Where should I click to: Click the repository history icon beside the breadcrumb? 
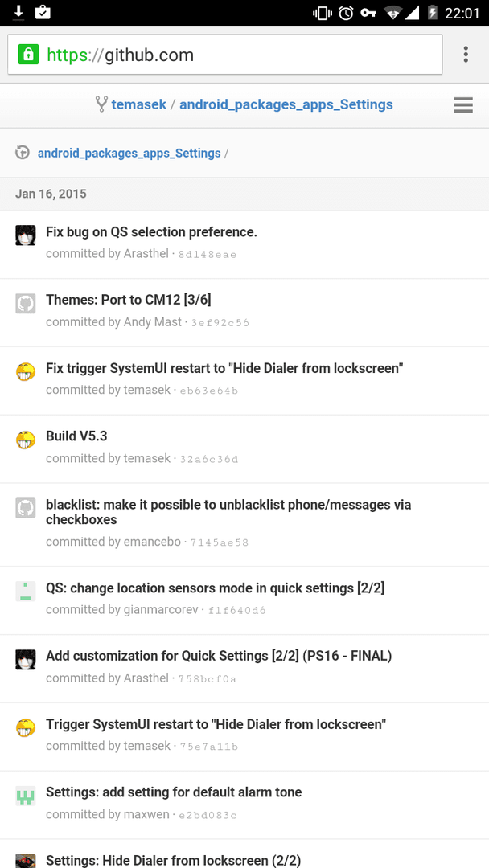point(23,153)
